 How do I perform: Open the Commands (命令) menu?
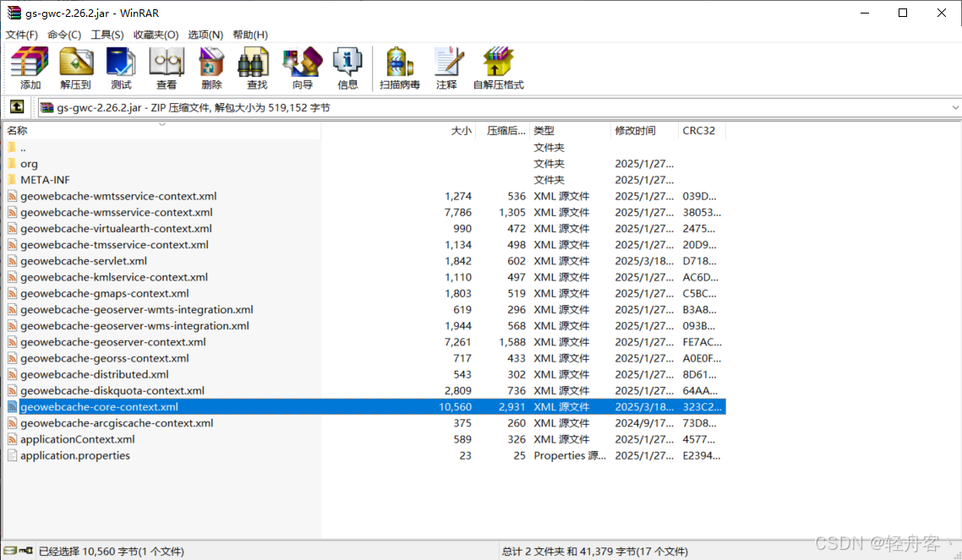coord(64,35)
